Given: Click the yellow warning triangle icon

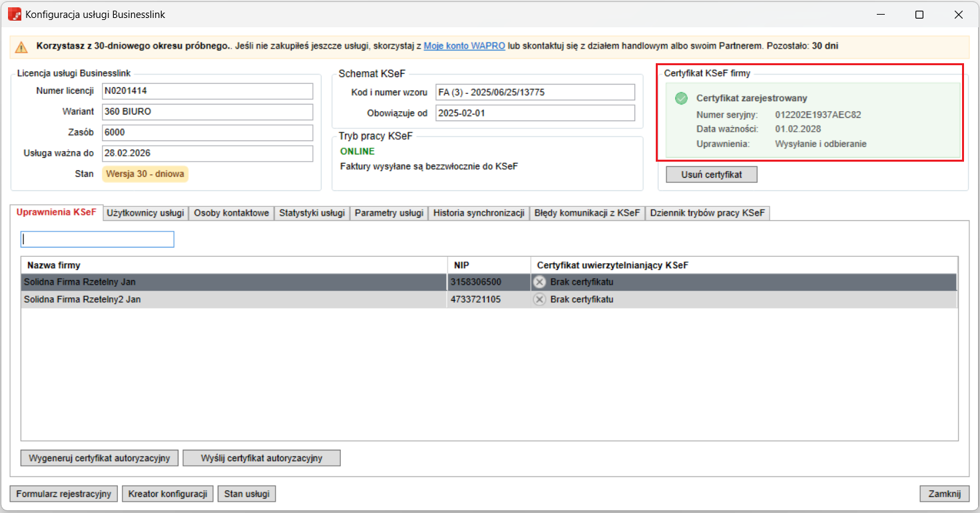Looking at the screenshot, I should tap(22, 47).
